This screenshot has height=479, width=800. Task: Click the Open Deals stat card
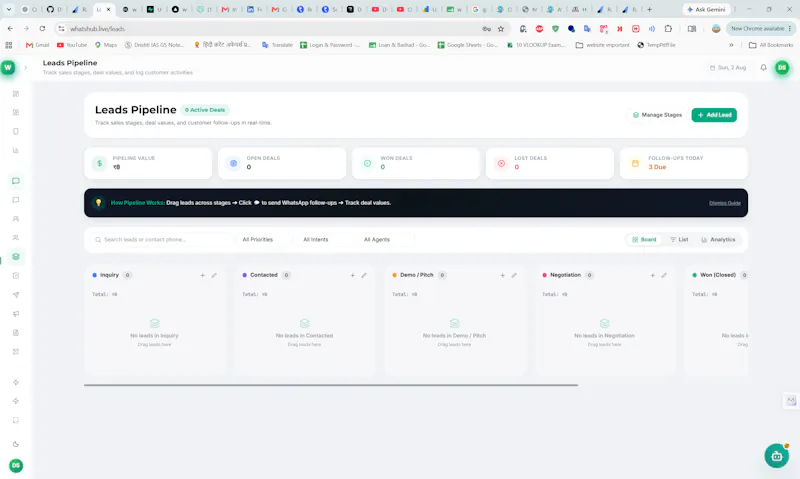[x=282, y=163]
